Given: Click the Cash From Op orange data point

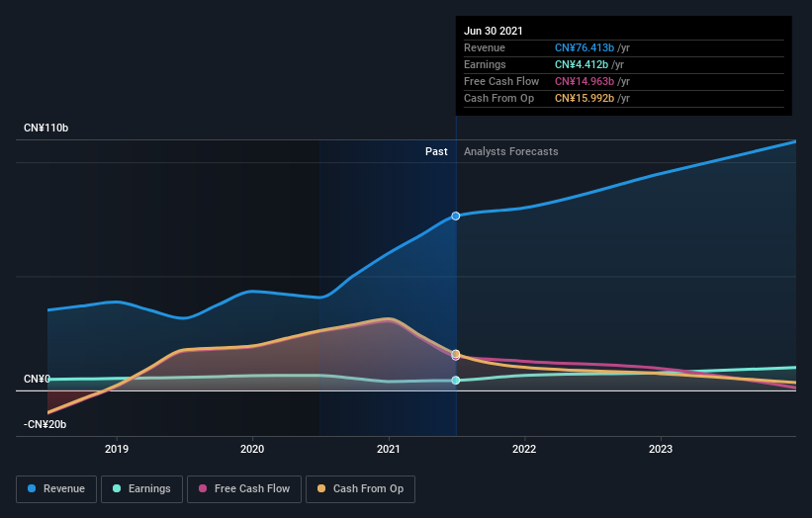Looking at the screenshot, I should pyautogui.click(x=455, y=354).
